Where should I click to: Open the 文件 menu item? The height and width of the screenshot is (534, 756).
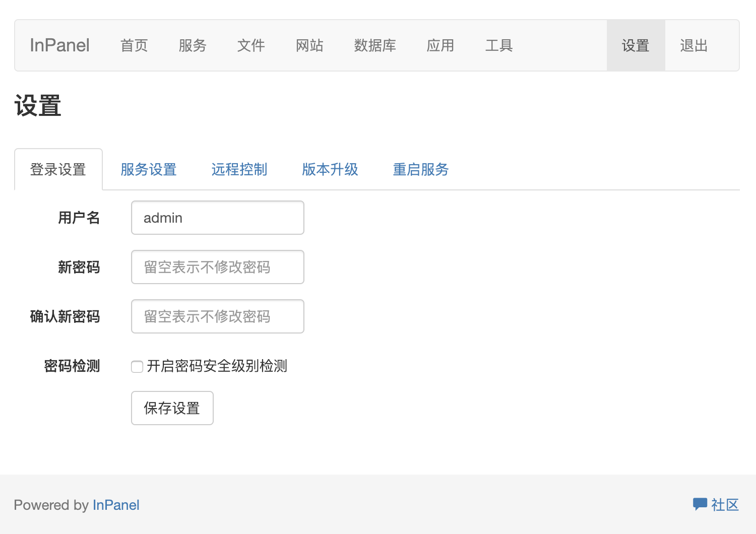[x=251, y=46]
